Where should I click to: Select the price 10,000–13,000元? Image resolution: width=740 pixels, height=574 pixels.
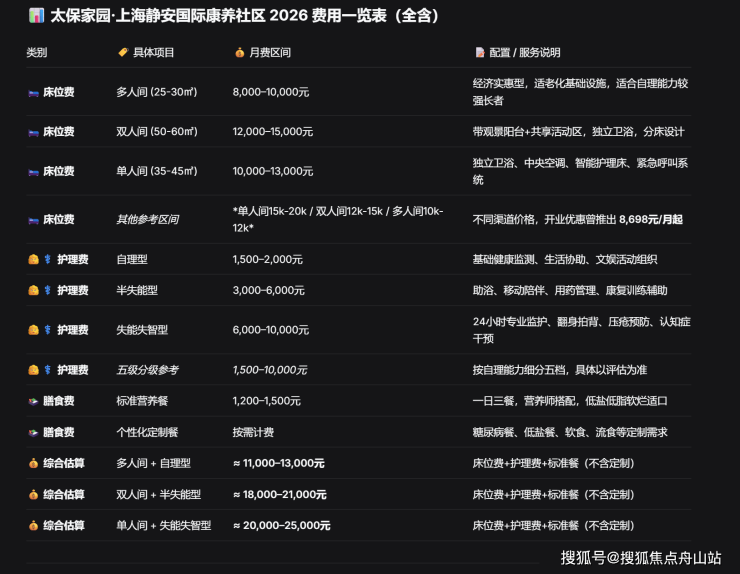(x=273, y=171)
